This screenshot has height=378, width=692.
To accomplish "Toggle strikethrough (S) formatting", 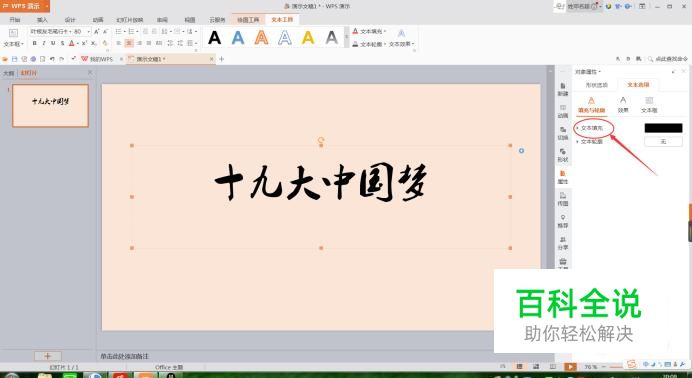I will click(x=62, y=43).
